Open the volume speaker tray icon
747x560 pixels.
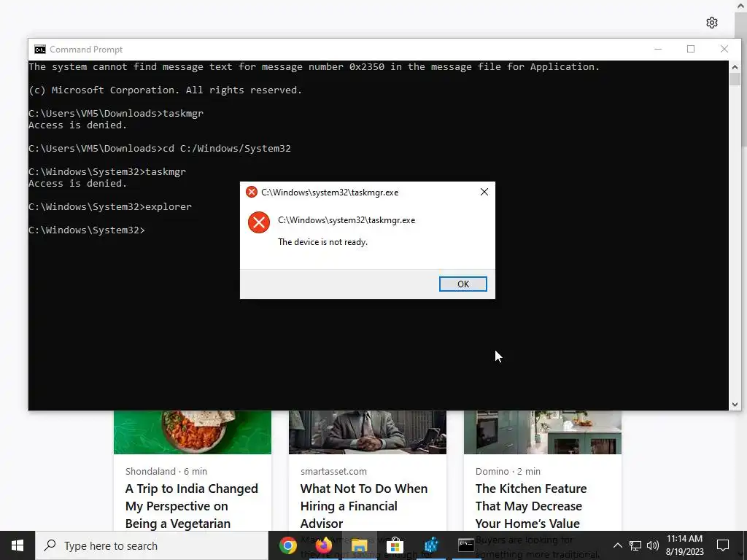(653, 545)
